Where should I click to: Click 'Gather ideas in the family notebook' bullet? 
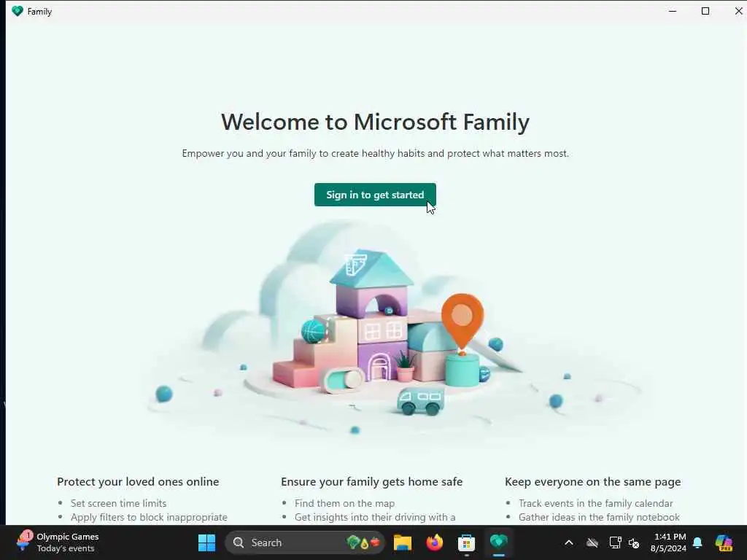pyautogui.click(x=599, y=517)
